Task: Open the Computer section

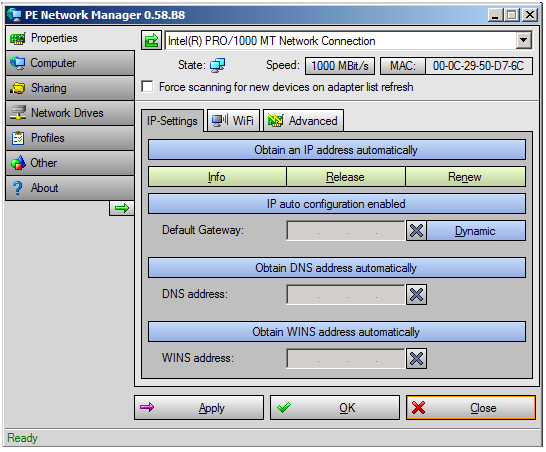Action: [x=70, y=63]
